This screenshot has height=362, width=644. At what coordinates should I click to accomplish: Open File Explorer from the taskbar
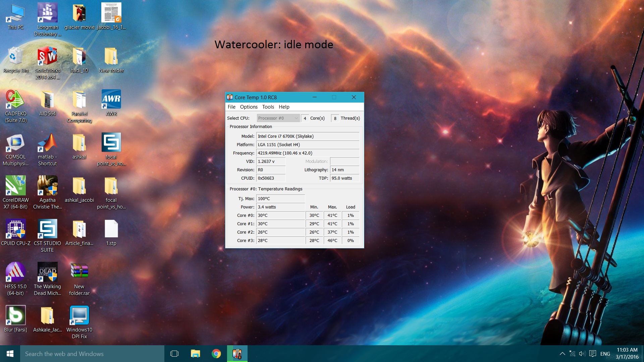pos(196,354)
